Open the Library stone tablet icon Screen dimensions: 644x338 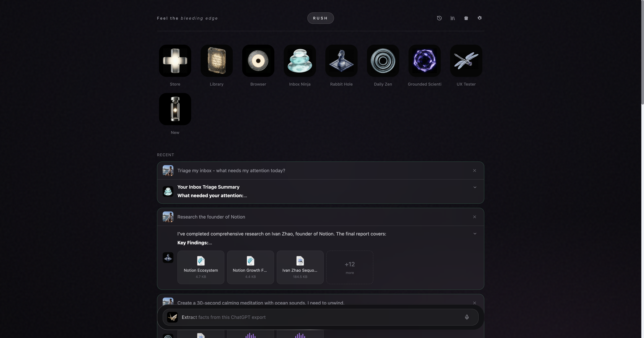pos(217,61)
